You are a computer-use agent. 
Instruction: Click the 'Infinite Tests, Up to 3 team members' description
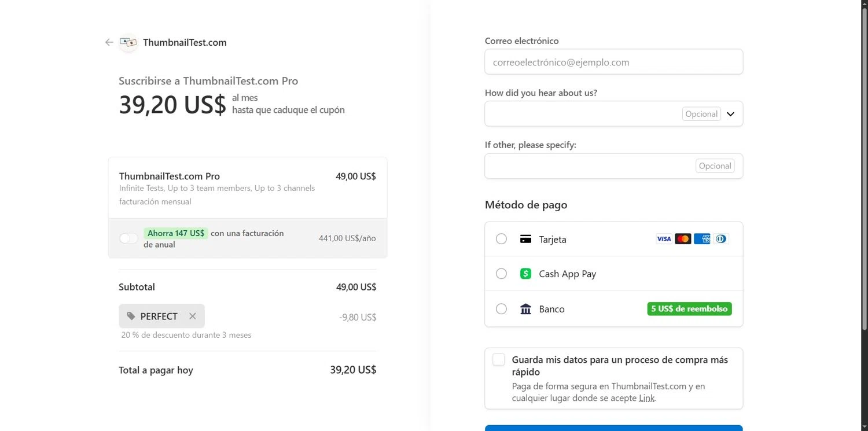[x=217, y=188]
